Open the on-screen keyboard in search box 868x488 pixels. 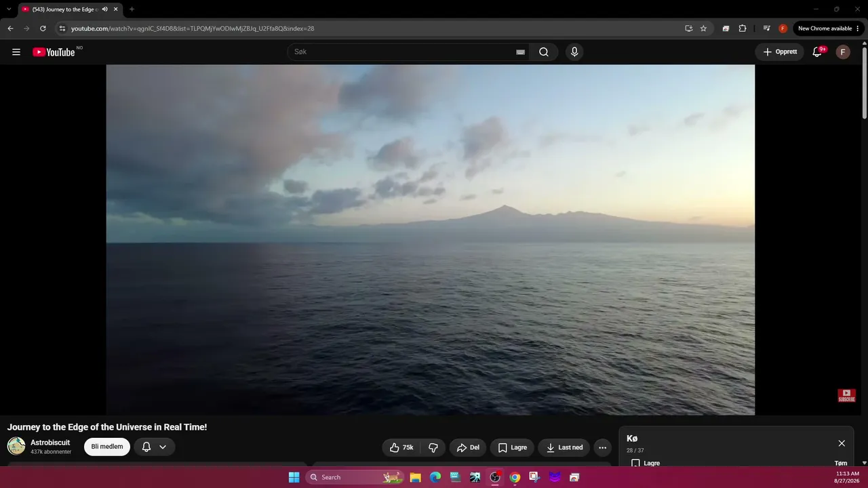pos(520,52)
